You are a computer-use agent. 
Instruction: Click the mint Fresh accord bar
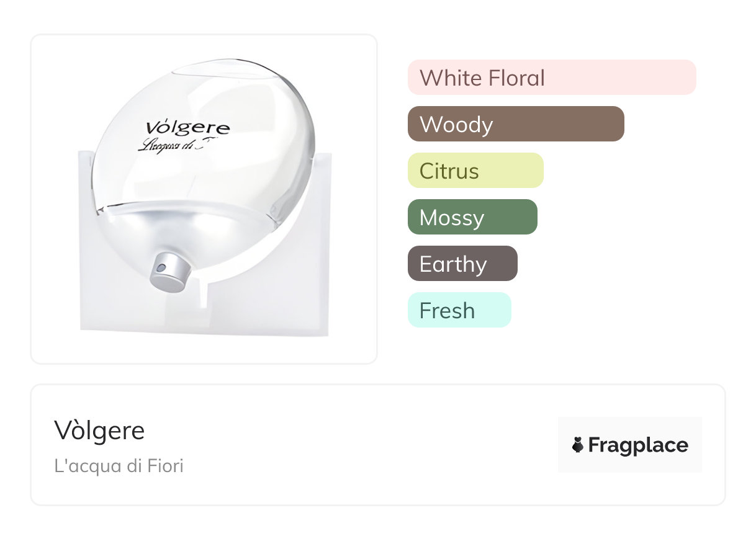tap(459, 310)
